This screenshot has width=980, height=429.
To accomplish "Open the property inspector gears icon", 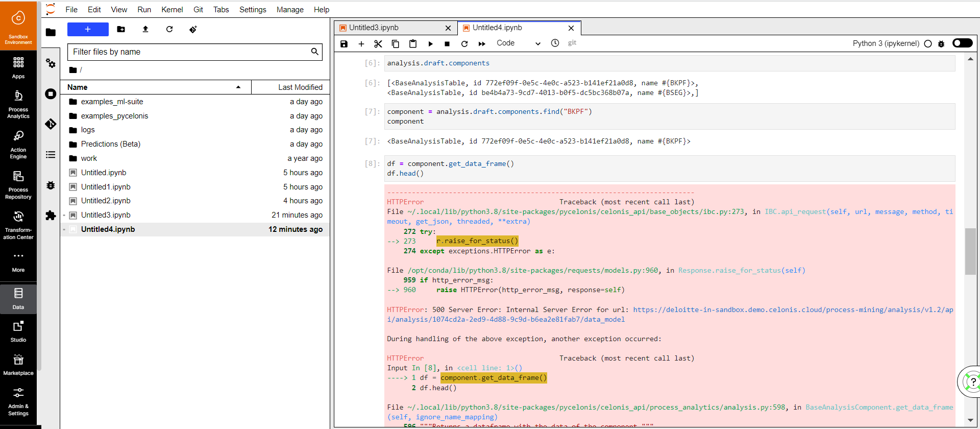I will (51, 63).
